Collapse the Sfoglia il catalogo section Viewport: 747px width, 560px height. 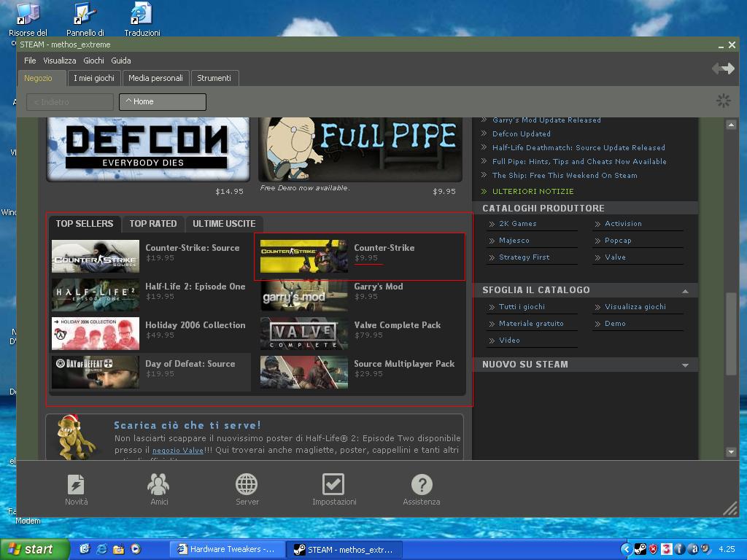point(685,290)
